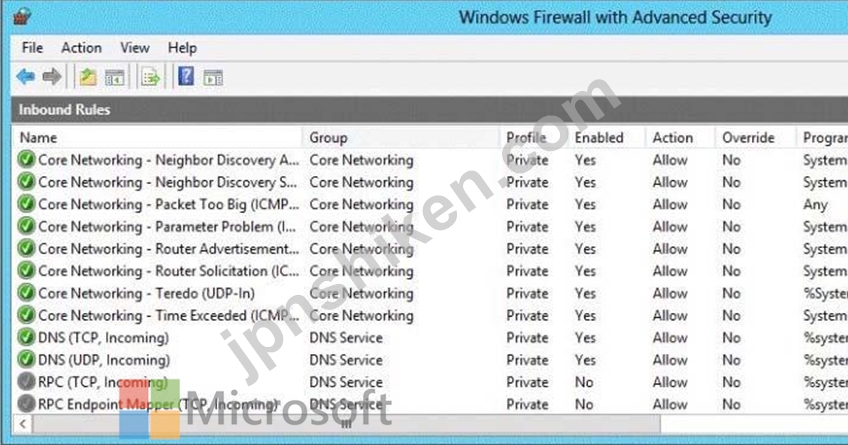Open the Action menu
This screenshot has height=445, width=848.
tap(81, 48)
